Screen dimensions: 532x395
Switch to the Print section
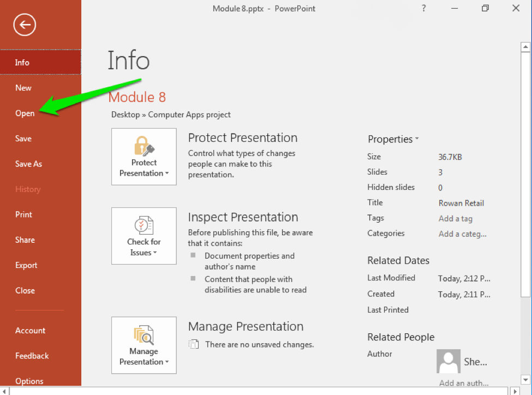click(x=23, y=214)
